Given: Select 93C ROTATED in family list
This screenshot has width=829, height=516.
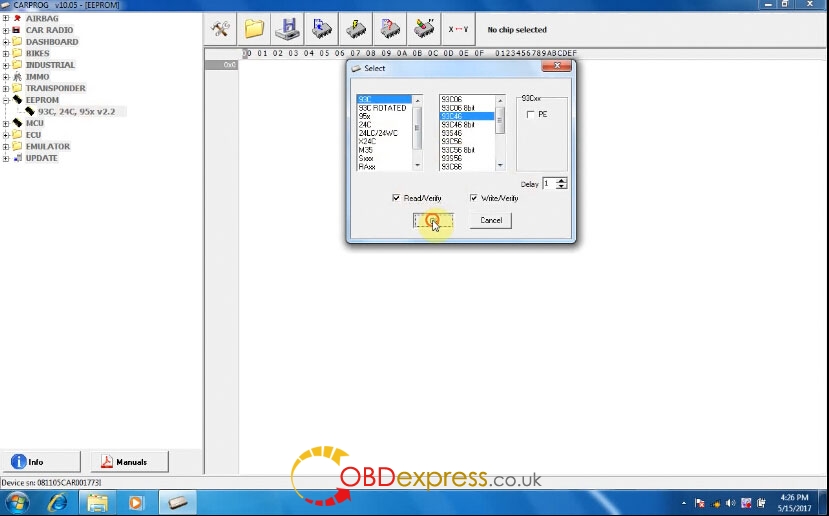Looking at the screenshot, I should [x=382, y=108].
